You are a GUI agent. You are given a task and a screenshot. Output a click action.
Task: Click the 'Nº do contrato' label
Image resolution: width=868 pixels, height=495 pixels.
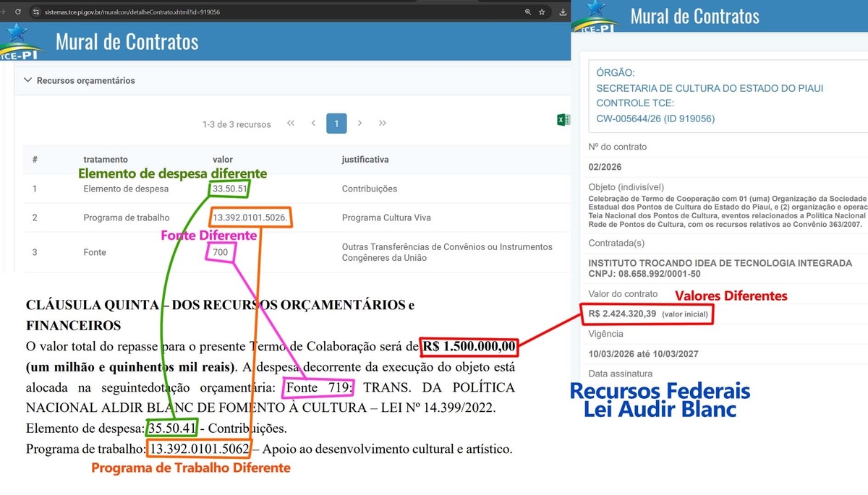tap(618, 147)
